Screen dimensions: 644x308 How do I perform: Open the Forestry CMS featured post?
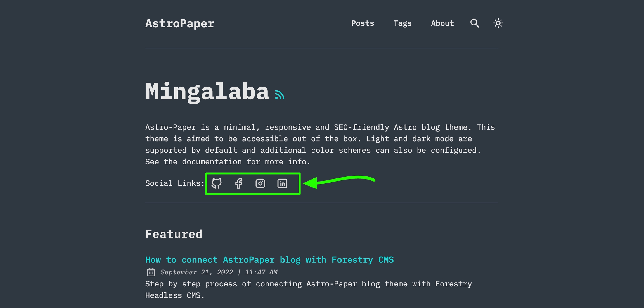(269, 260)
